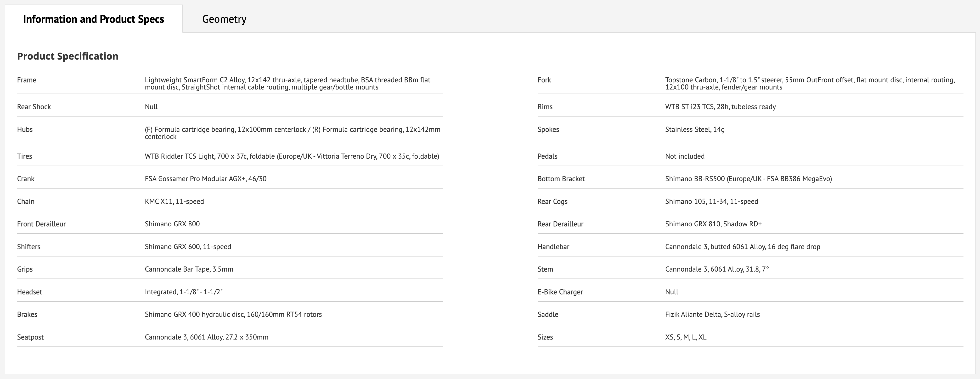Click the Shifters label
The image size is (980, 379).
coord(28,247)
